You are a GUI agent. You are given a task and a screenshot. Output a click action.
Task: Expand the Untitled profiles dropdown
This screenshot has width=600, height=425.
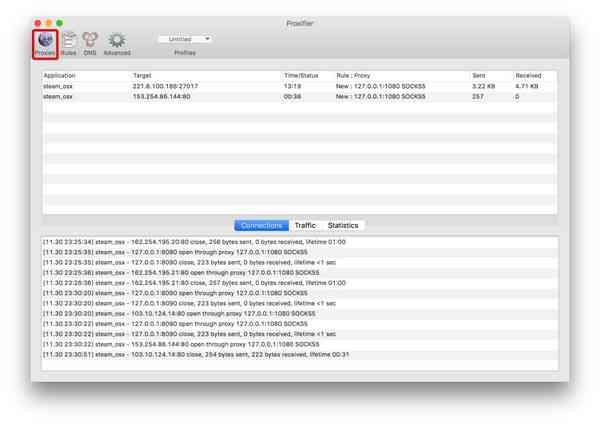pyautogui.click(x=185, y=39)
